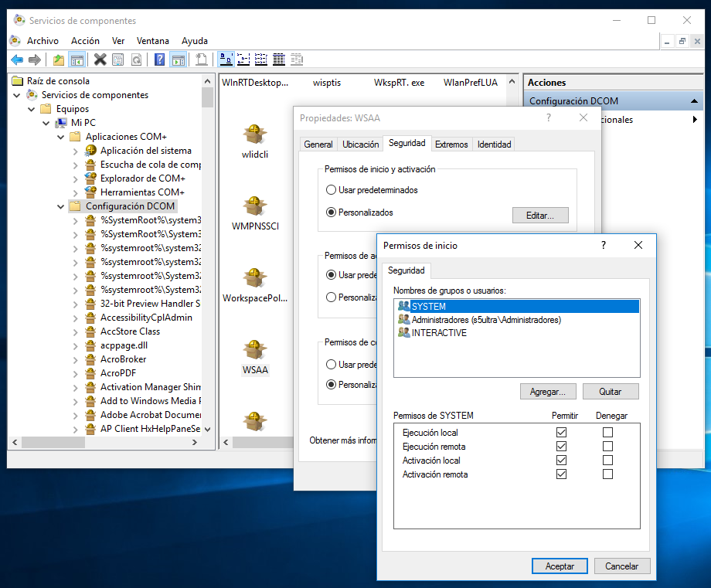Image resolution: width=711 pixels, height=588 pixels.
Task: Click the Delete X toolbar icon
Action: pos(100,59)
